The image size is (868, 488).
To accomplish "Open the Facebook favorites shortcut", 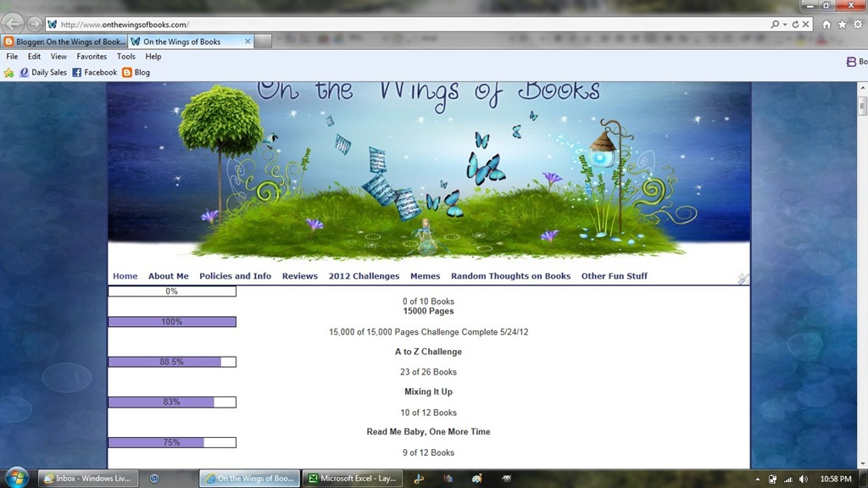I will click(94, 73).
